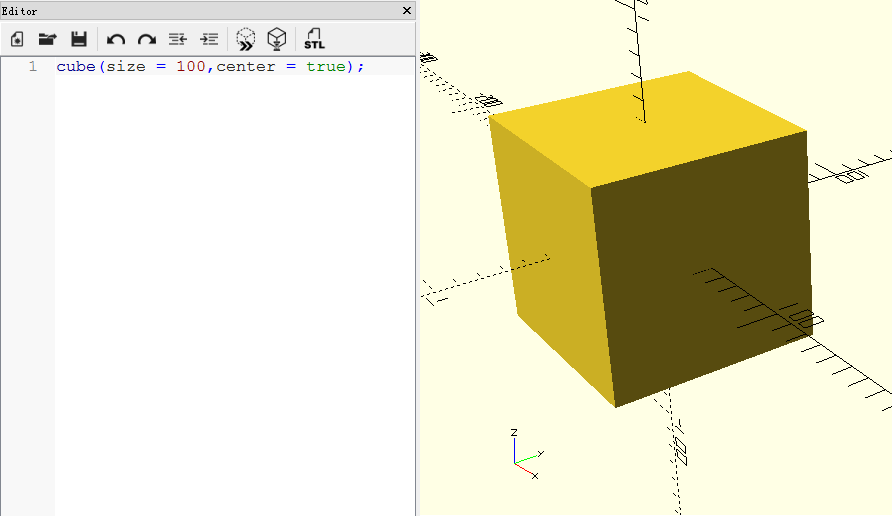Click the empty editor area below code
The width and height of the screenshot is (892, 516).
[x=234, y=296]
